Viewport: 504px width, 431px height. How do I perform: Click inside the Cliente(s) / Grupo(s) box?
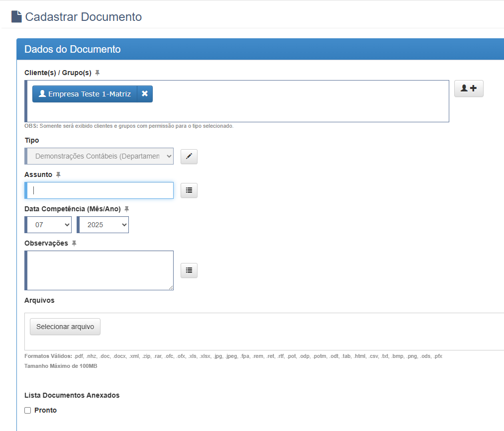238,101
